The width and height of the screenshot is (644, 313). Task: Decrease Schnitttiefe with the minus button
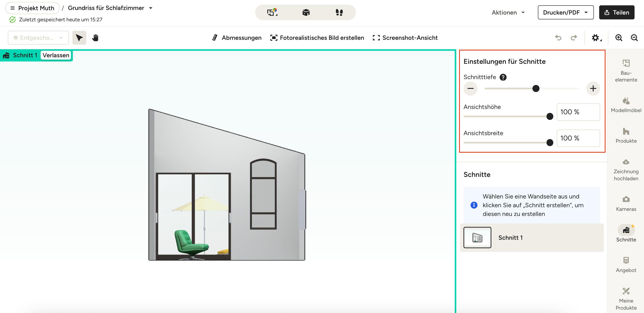point(471,88)
